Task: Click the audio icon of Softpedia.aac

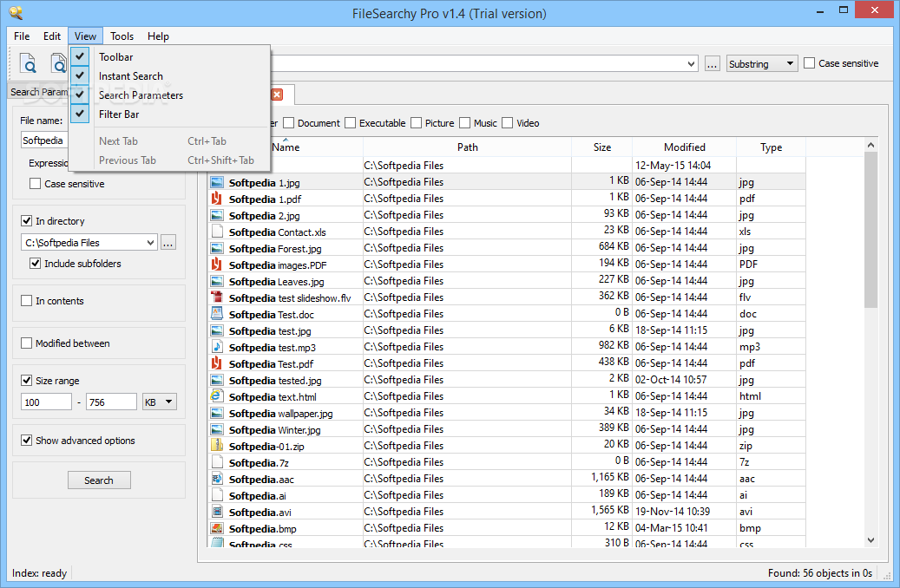Action: (217, 479)
